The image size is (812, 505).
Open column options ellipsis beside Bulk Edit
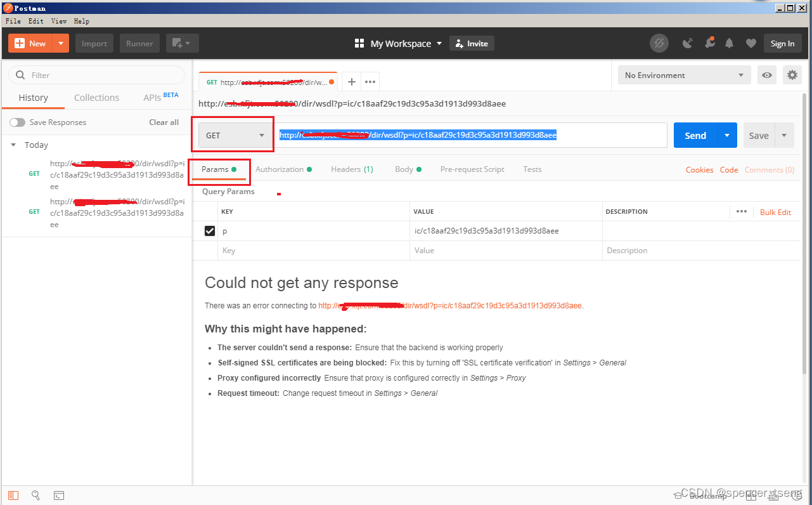(742, 212)
